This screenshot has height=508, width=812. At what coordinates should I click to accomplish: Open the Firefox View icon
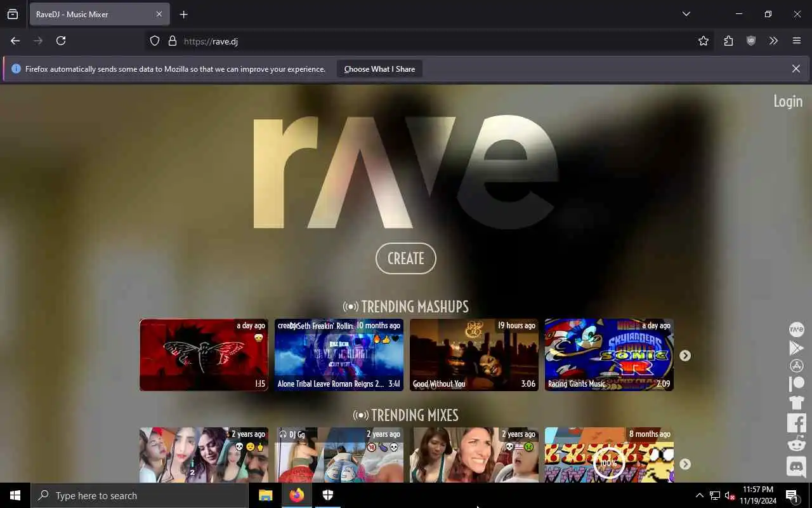(13, 14)
